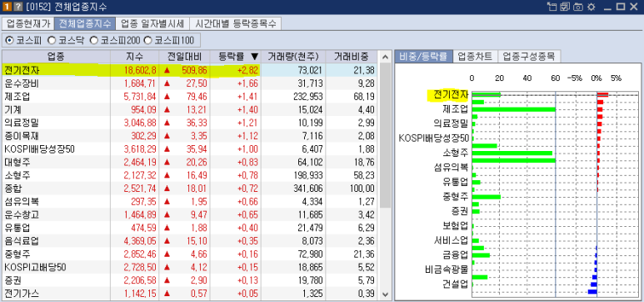Screen dimensions: 644x302
Task: Select the 유통업 row in the table
Action: [189, 228]
